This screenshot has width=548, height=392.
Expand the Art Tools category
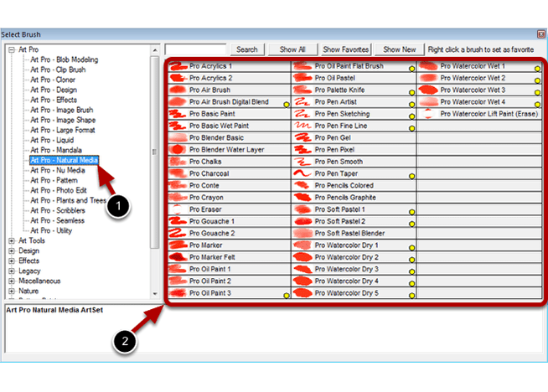coord(12,240)
